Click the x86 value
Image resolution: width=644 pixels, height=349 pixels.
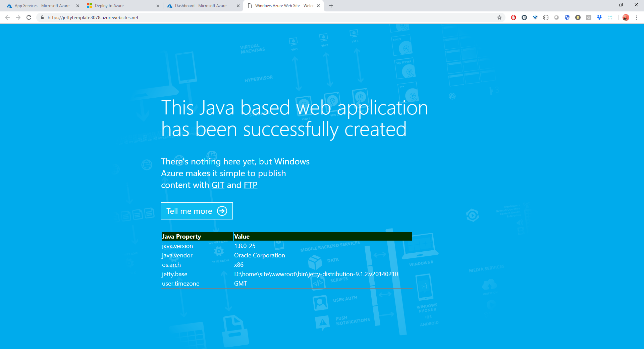[239, 265]
